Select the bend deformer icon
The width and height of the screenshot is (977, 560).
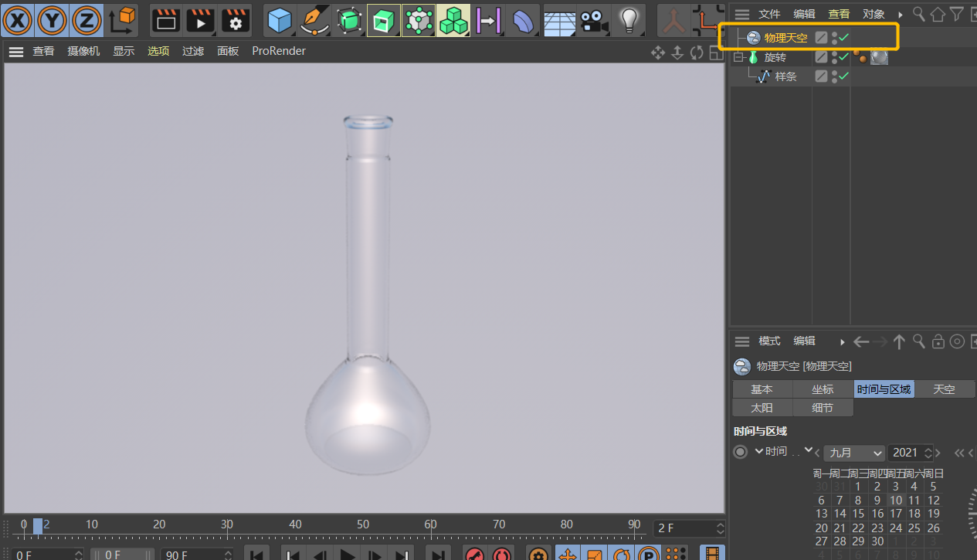point(524,21)
